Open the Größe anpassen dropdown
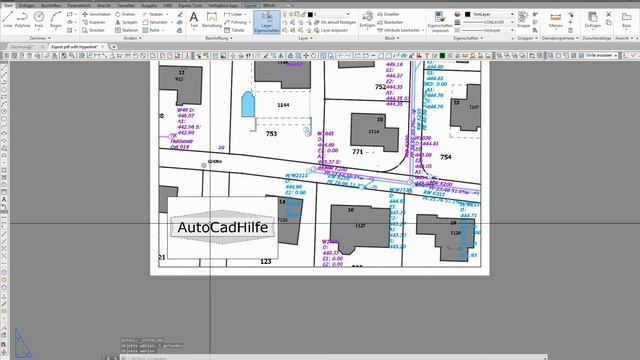The height and width of the screenshot is (360, 640). 601,55
